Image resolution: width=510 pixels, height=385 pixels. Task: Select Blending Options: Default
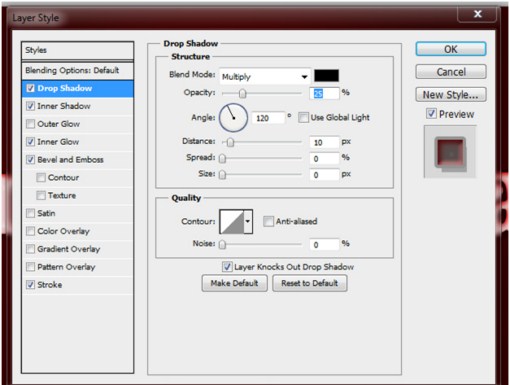(x=77, y=70)
